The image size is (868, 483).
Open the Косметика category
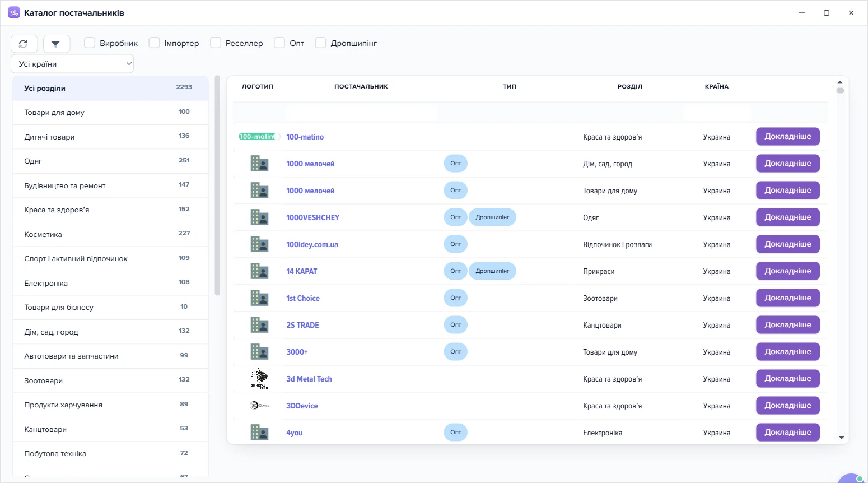click(x=111, y=234)
